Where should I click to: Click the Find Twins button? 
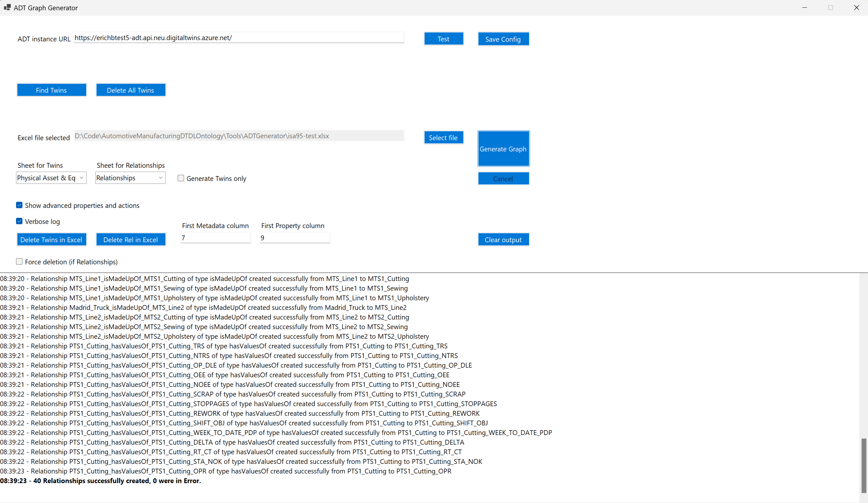pyautogui.click(x=51, y=90)
